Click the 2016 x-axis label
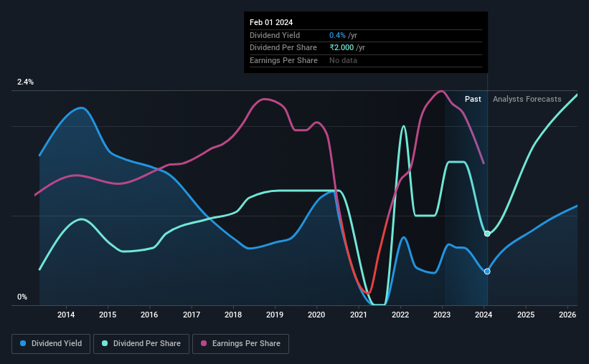The width and height of the screenshot is (589, 364). click(x=149, y=315)
